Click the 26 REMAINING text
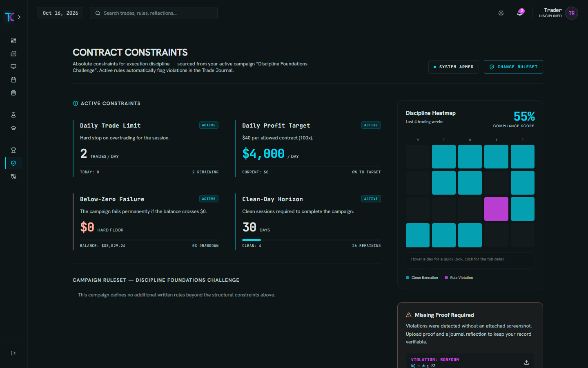The image size is (588, 368). [366, 246]
